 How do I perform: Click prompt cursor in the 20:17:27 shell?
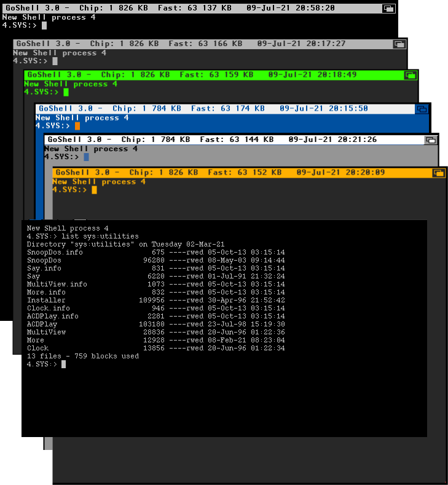pyautogui.click(x=55, y=61)
